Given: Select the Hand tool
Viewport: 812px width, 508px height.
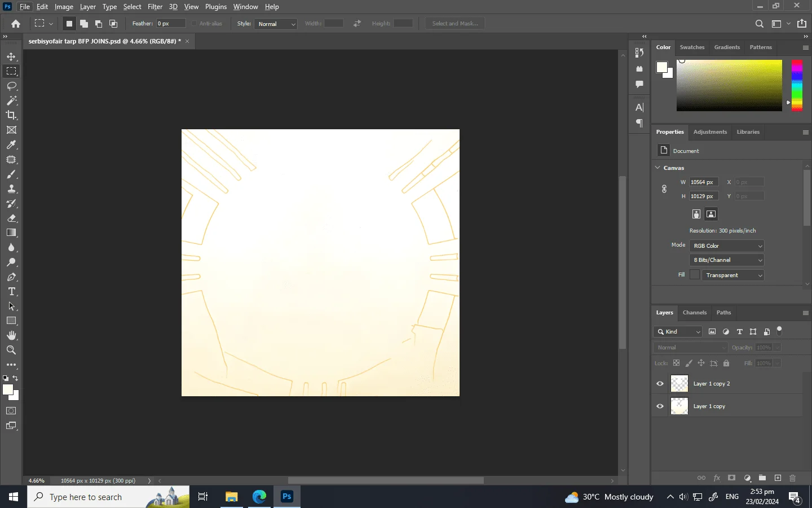Looking at the screenshot, I should 11,335.
